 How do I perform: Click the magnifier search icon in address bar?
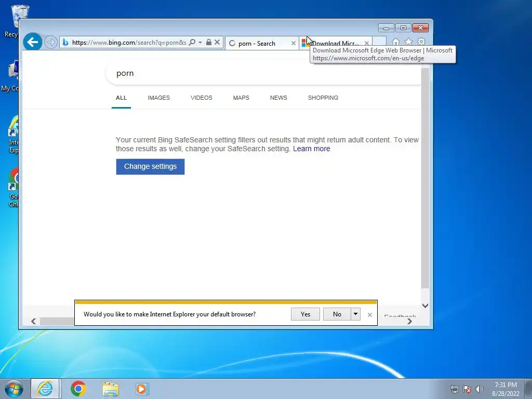[192, 43]
